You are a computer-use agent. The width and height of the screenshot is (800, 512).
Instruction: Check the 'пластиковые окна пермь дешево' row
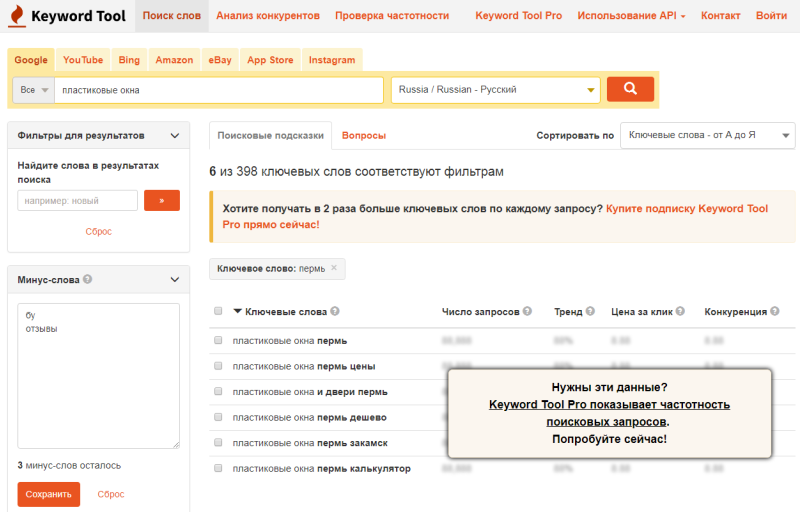point(218,417)
